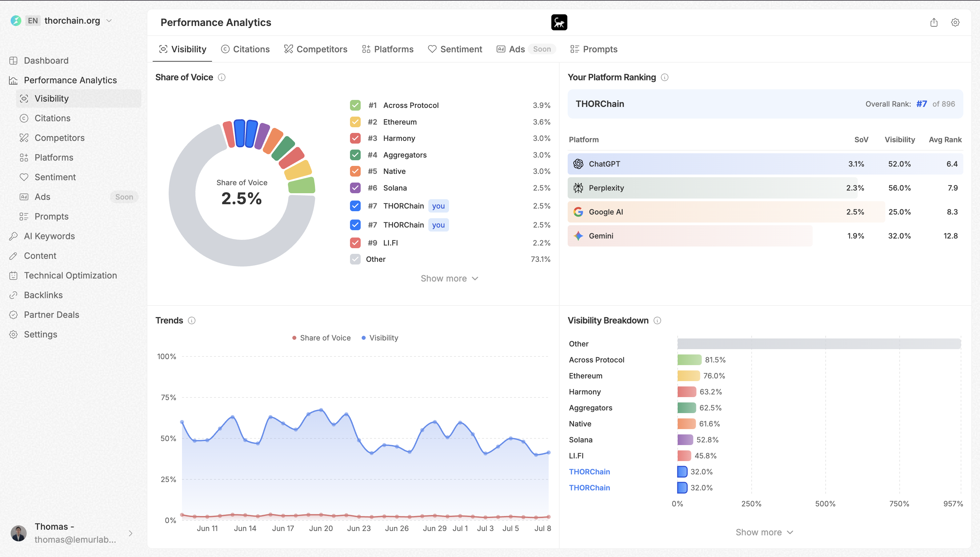Toggle the Other checkbox in legend

point(355,260)
